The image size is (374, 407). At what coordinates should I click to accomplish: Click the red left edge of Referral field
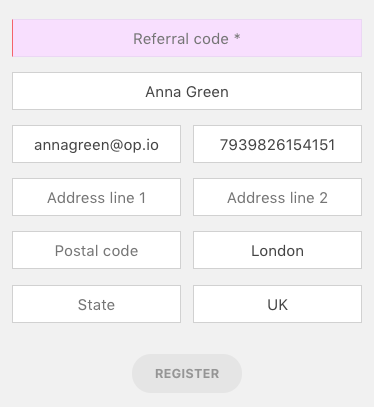point(13,38)
